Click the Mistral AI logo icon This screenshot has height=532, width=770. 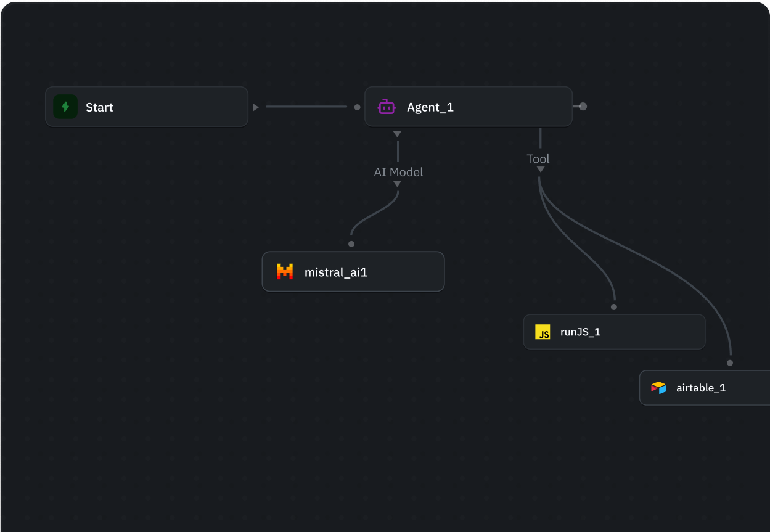pyautogui.click(x=284, y=271)
